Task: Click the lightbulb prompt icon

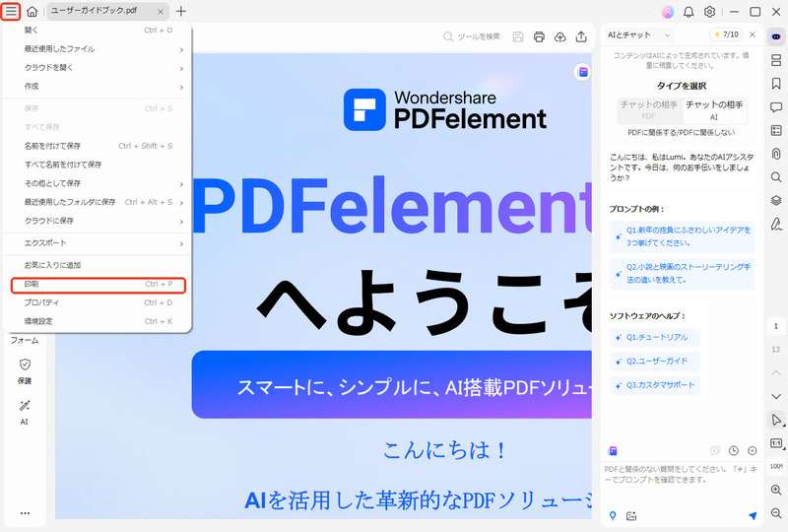Action: tap(613, 515)
